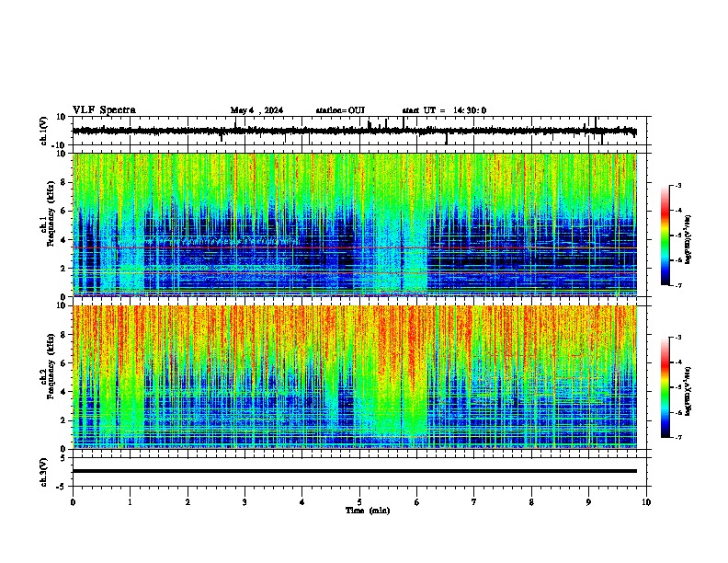728x563 pixels.
Task: Click the 'ch.3(V)' axis label
Action: pyautogui.click(x=43, y=472)
